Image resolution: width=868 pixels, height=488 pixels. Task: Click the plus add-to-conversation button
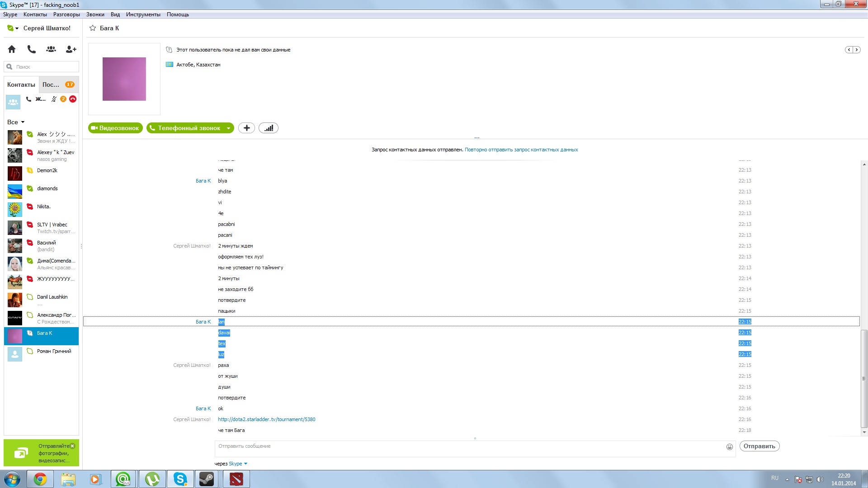point(246,128)
